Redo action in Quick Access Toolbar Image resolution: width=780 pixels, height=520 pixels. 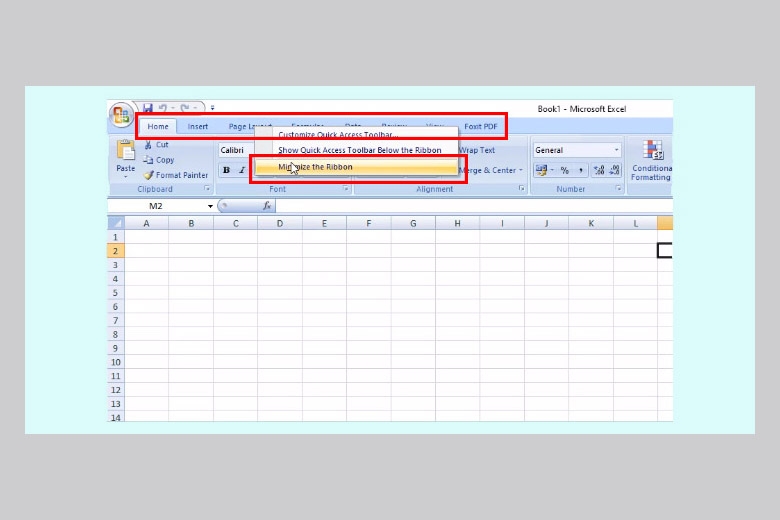pos(185,107)
